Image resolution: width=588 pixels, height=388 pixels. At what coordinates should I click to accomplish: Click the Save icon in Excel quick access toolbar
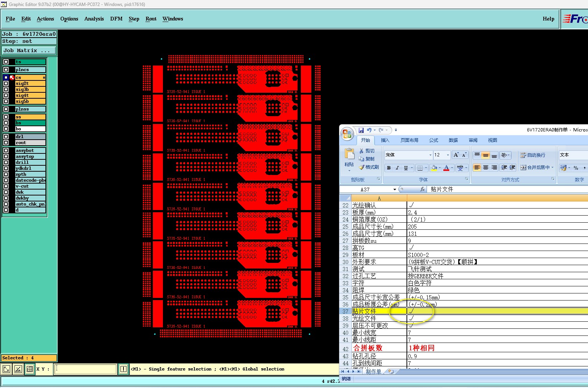pos(361,130)
